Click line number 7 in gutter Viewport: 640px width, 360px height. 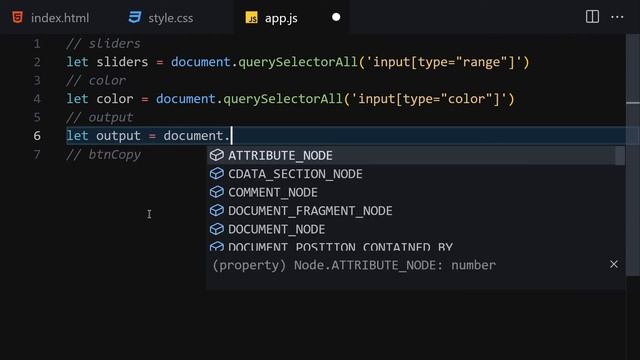tap(37, 154)
